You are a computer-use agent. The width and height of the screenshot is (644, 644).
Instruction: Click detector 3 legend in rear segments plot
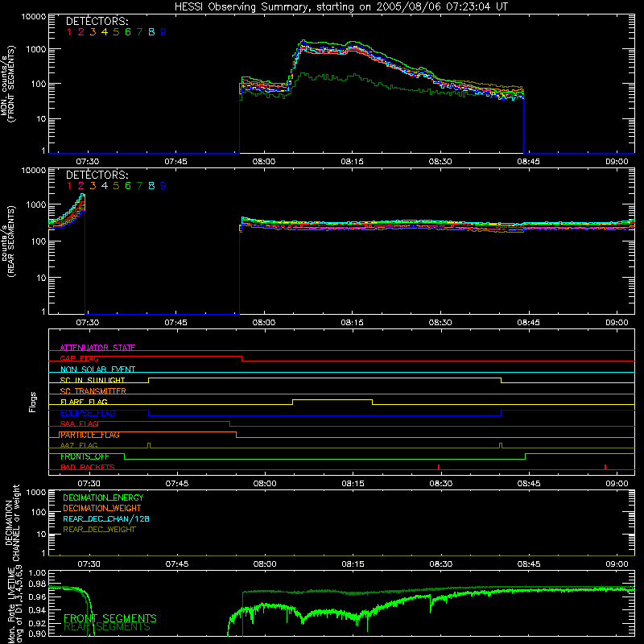point(93,186)
